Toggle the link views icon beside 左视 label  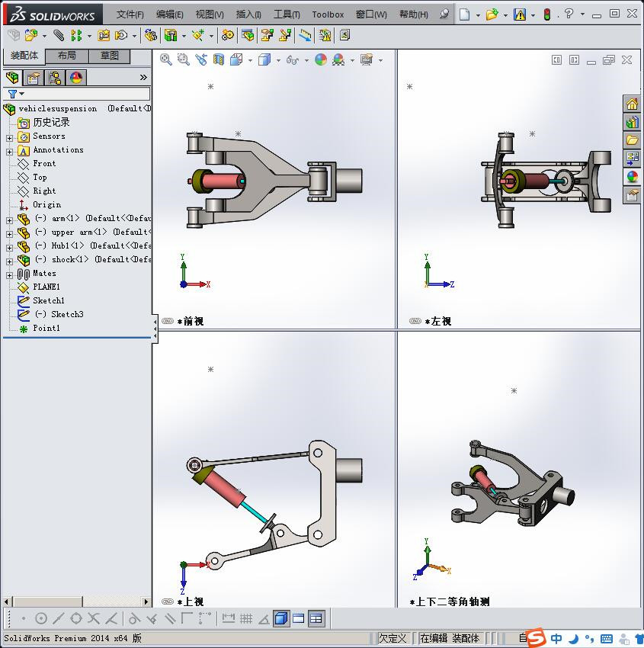[x=415, y=321]
